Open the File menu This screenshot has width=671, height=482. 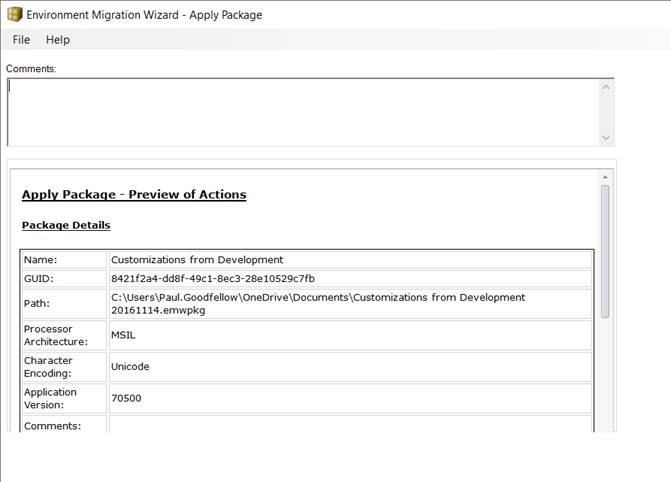click(x=21, y=40)
